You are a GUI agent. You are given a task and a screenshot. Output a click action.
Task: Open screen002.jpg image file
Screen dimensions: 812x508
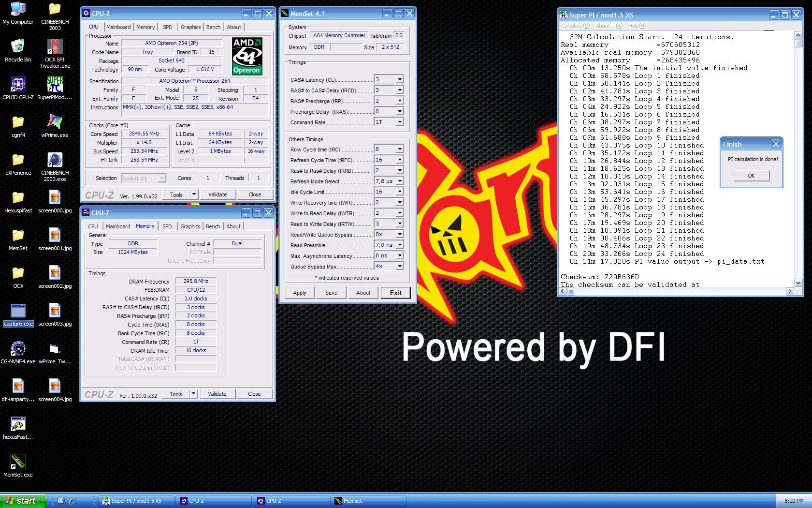coord(55,277)
